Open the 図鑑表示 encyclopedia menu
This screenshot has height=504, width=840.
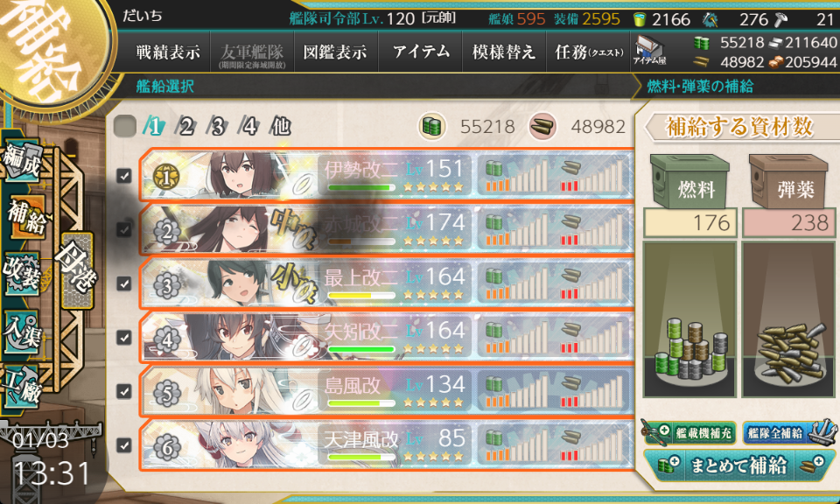[x=335, y=52]
